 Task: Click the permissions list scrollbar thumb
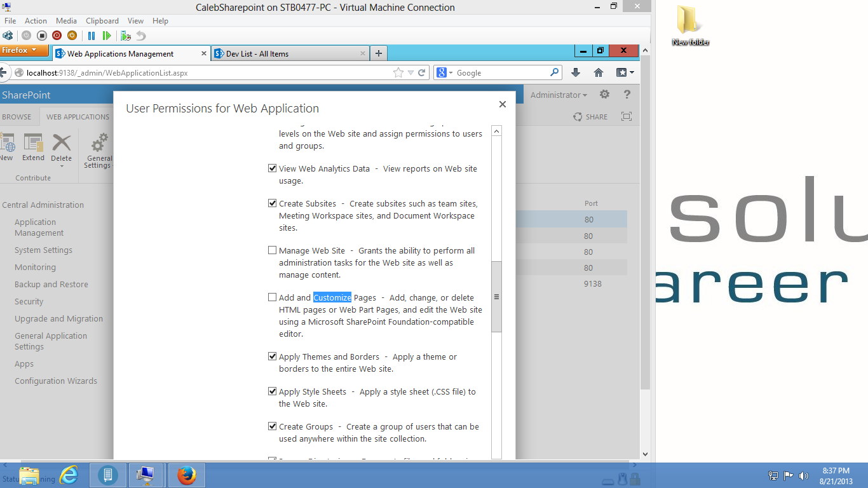[x=497, y=297]
